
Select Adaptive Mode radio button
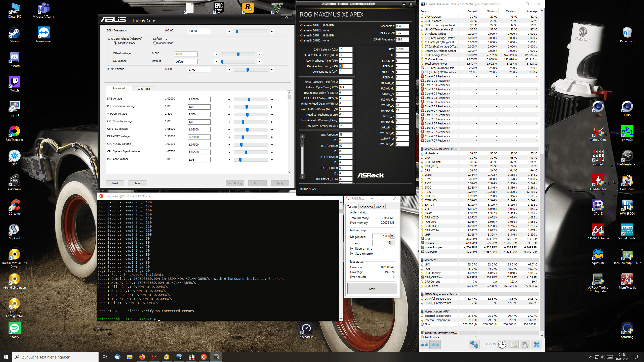click(x=115, y=43)
